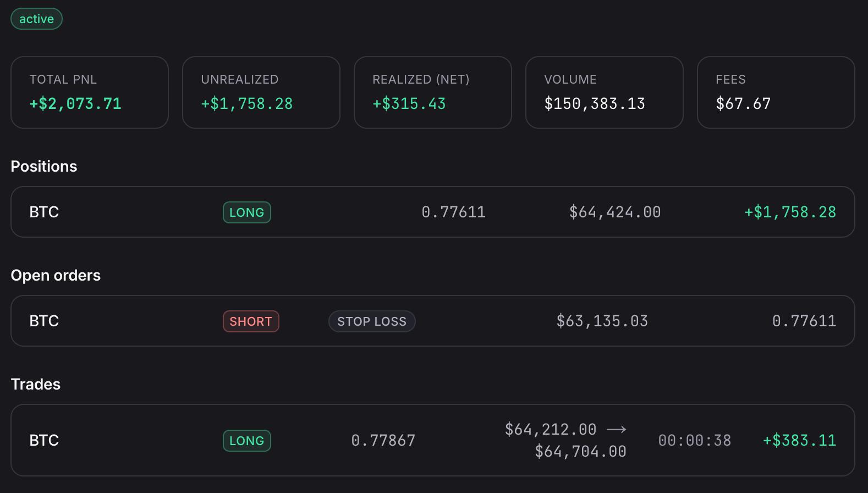Click the Trades section heading
868x493 pixels.
(x=36, y=385)
